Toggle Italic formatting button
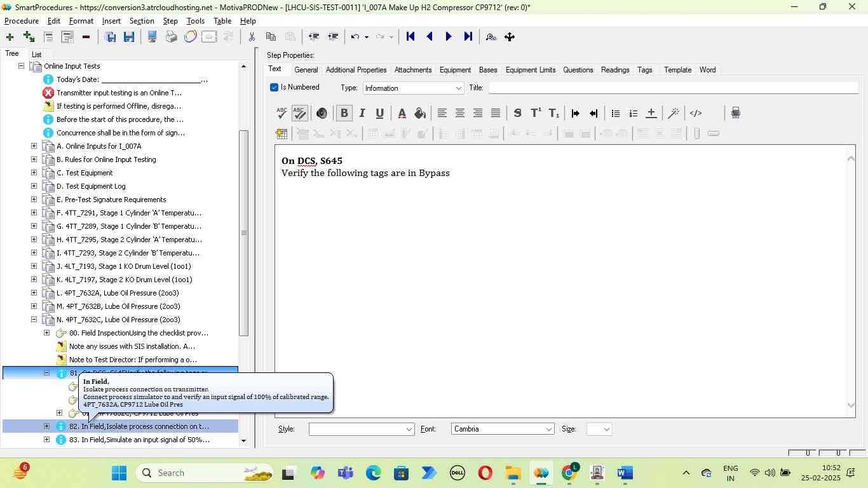868x488 pixels. pyautogui.click(x=362, y=113)
